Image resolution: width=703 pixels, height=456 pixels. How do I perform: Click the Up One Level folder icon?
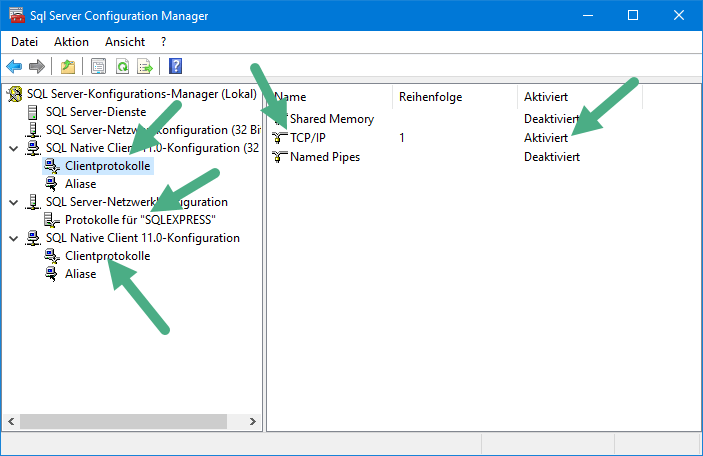tap(67, 67)
